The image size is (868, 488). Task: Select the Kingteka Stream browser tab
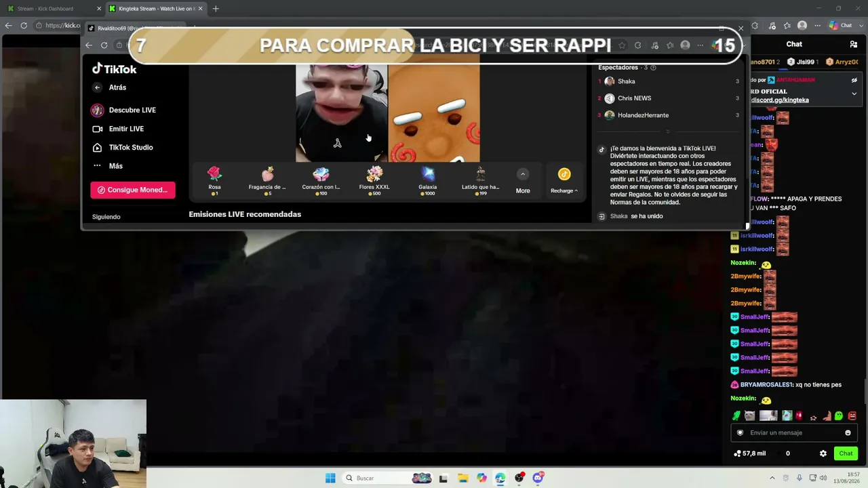(155, 9)
